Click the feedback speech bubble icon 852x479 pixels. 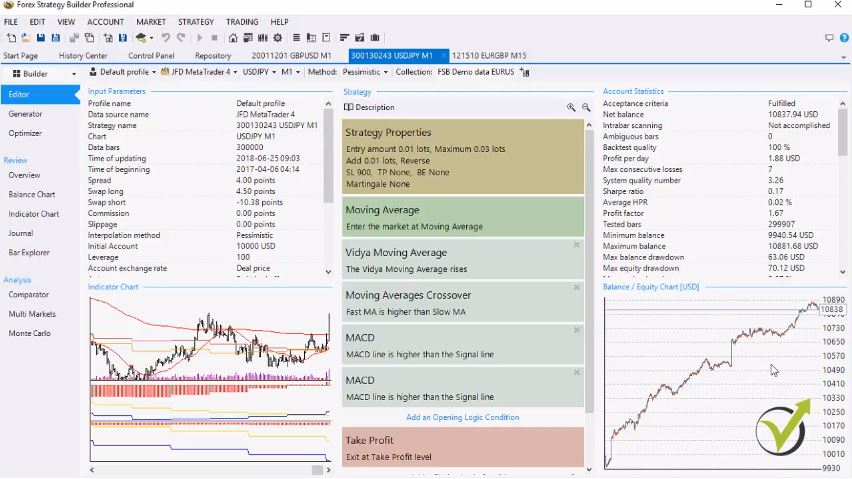[829, 38]
